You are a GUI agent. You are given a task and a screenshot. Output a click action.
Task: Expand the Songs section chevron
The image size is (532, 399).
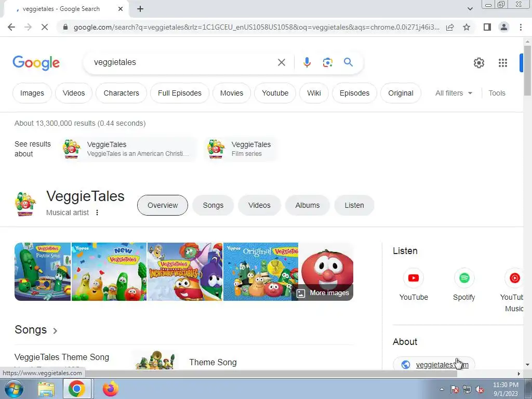click(x=55, y=330)
